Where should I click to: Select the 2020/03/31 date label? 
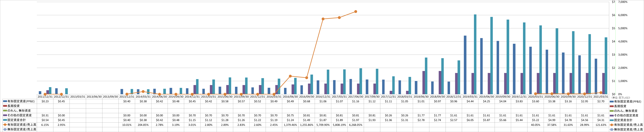point(536,97)
